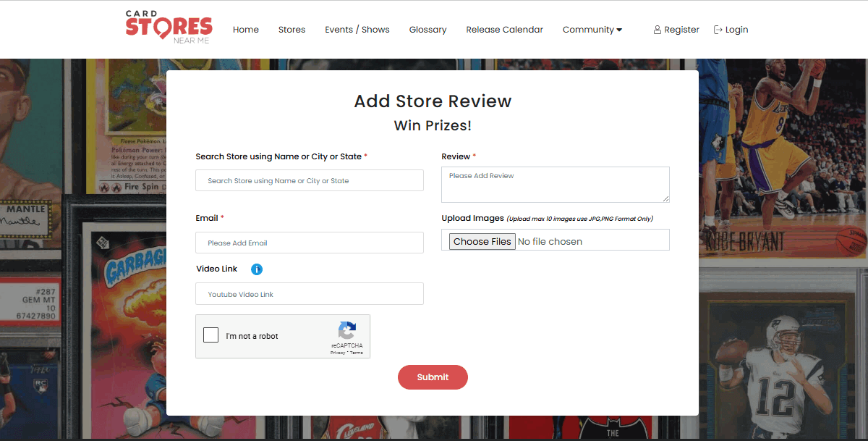
Task: Click the store search input field
Action: coord(310,180)
